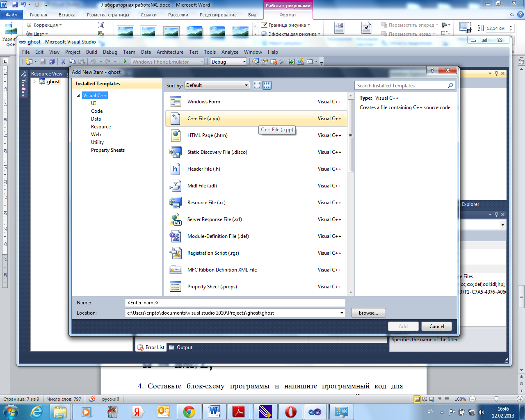Viewport: 525px width, 420px height.
Task: Select the Code category under Visual C++
Action: 97,111
